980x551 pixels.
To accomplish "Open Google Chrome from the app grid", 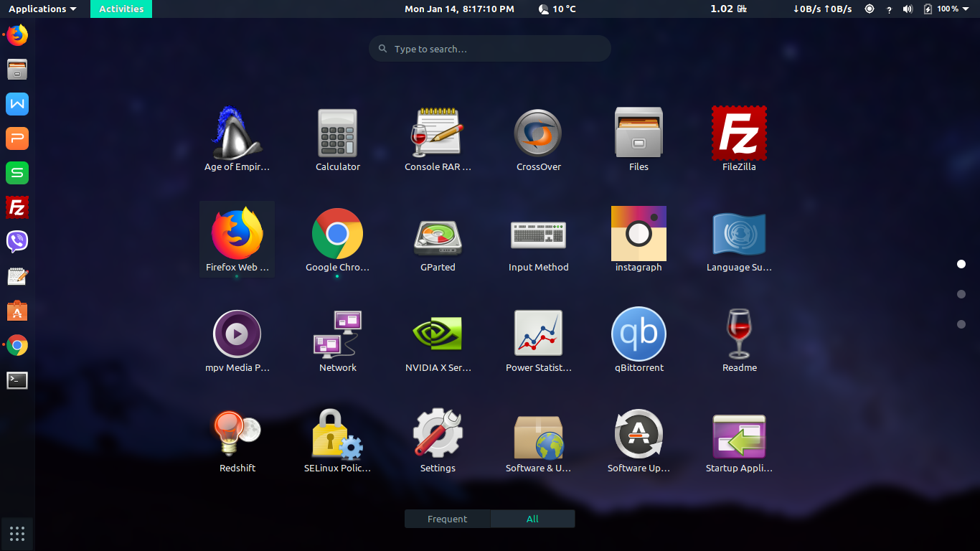I will coord(337,234).
